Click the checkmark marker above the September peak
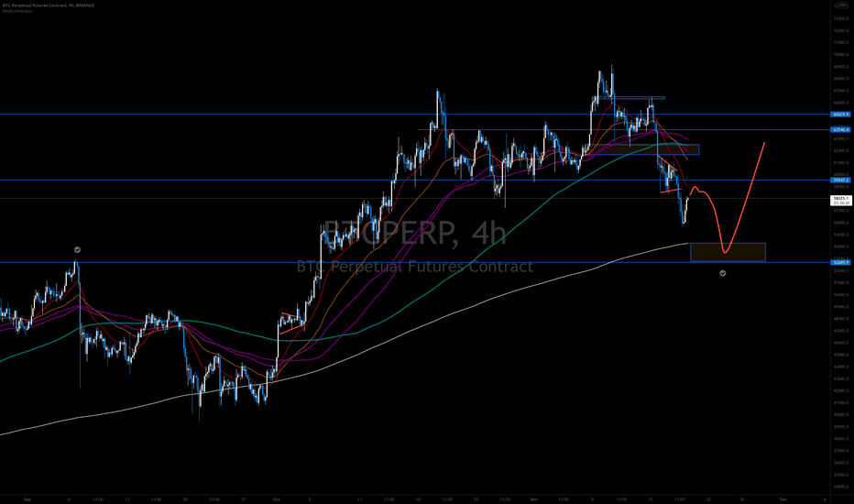Screen dimensions: 854x504 (x=77, y=249)
